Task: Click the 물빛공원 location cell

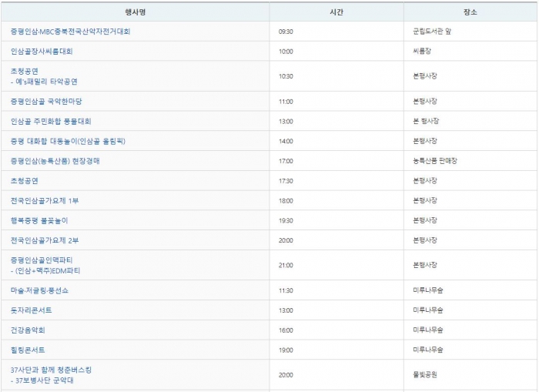Action: click(x=425, y=375)
